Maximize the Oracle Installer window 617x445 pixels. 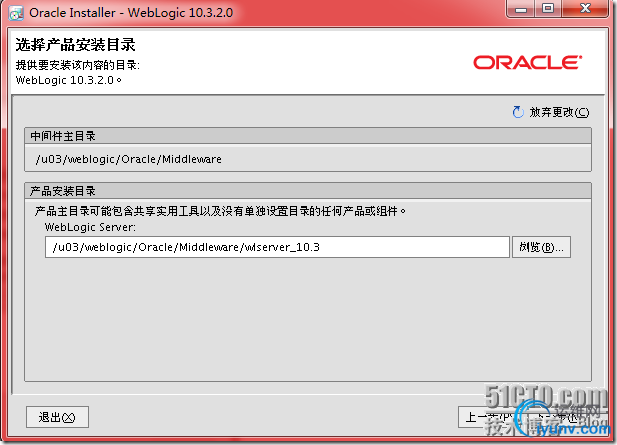[x=548, y=9]
